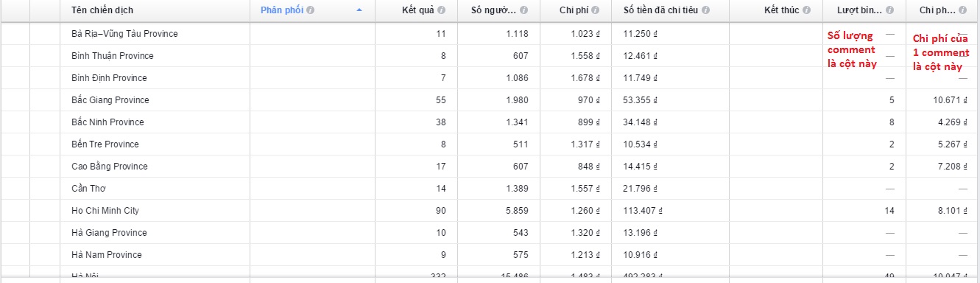Click info icon next to Kết thúc header
This screenshot has width=980, height=283.
coord(806,10)
